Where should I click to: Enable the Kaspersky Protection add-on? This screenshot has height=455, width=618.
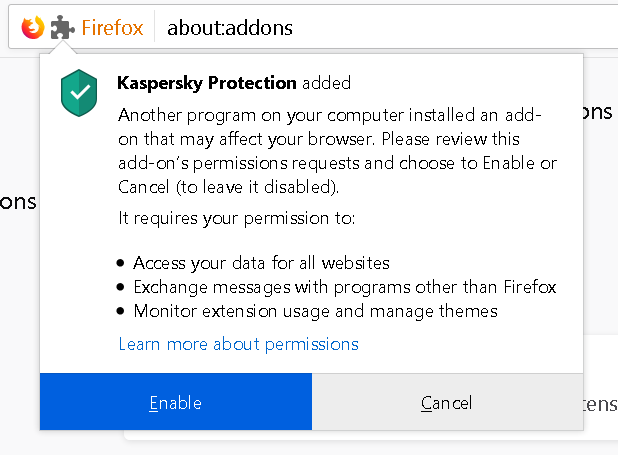tap(176, 403)
